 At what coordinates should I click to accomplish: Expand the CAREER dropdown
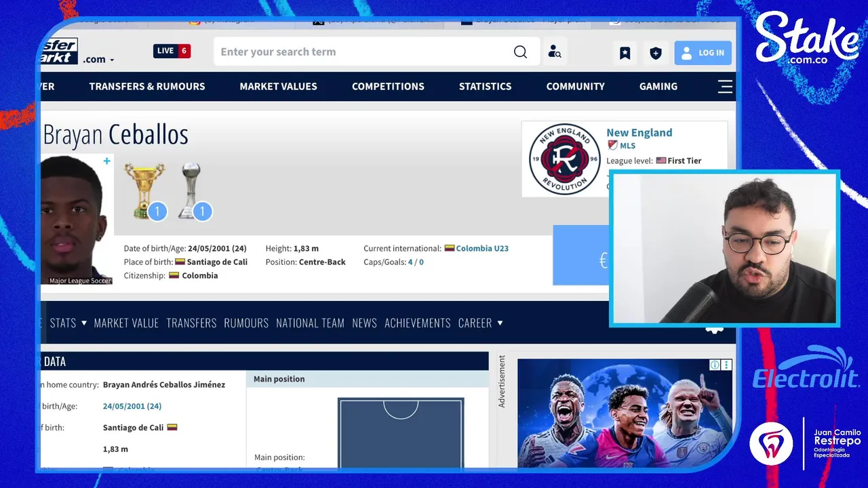coord(480,323)
